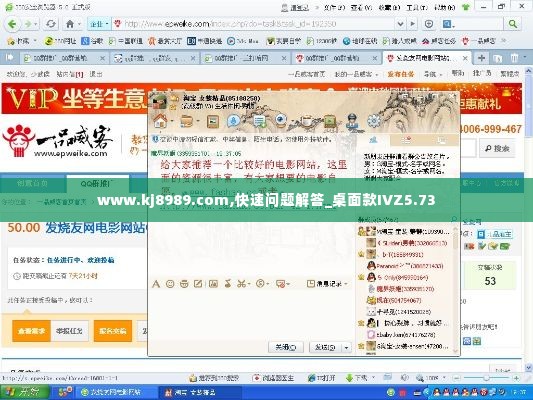Open the QQ chat window taskbar button

(x=200, y=392)
